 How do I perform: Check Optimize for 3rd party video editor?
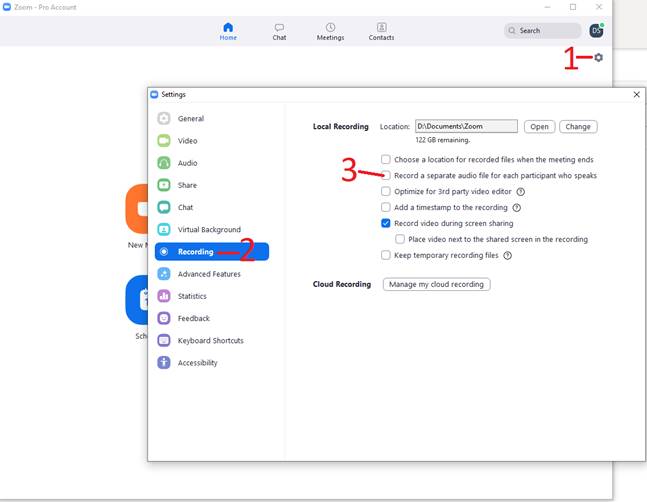click(385, 191)
